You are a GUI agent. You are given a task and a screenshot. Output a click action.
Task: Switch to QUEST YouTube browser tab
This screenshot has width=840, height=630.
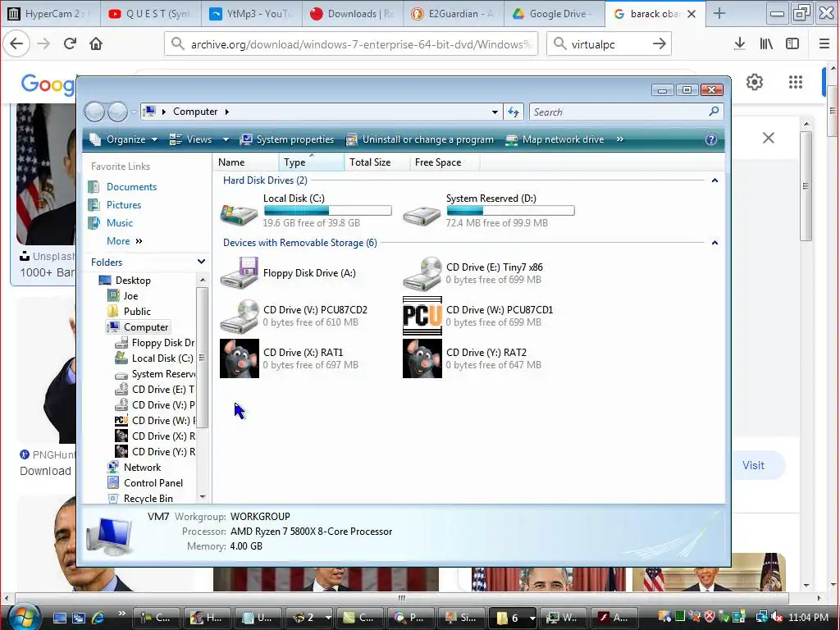tap(151, 14)
